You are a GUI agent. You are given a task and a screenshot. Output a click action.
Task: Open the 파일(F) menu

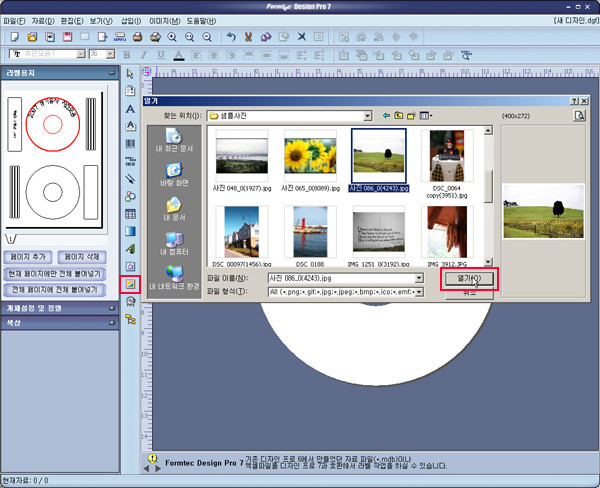click(x=12, y=19)
